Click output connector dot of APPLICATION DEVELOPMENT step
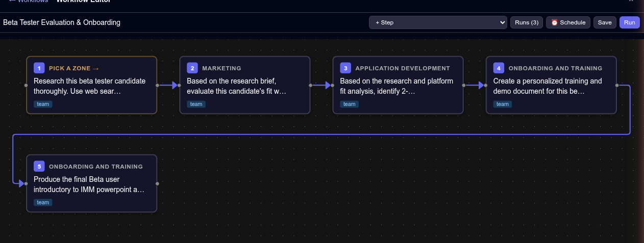This screenshot has width=644, height=243. point(463,85)
